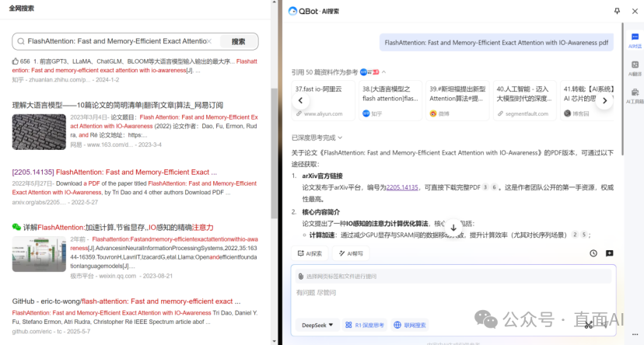
Task: Clear the search query with the X icon
Action: pyautogui.click(x=209, y=41)
